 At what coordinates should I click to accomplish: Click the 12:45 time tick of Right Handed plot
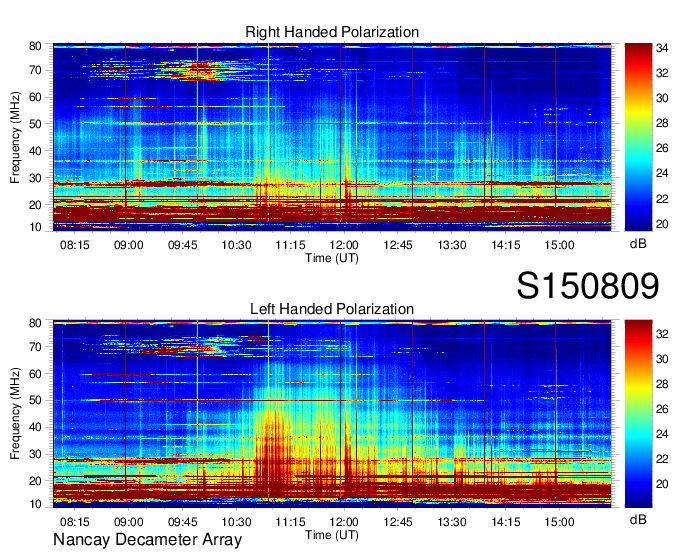point(398,245)
